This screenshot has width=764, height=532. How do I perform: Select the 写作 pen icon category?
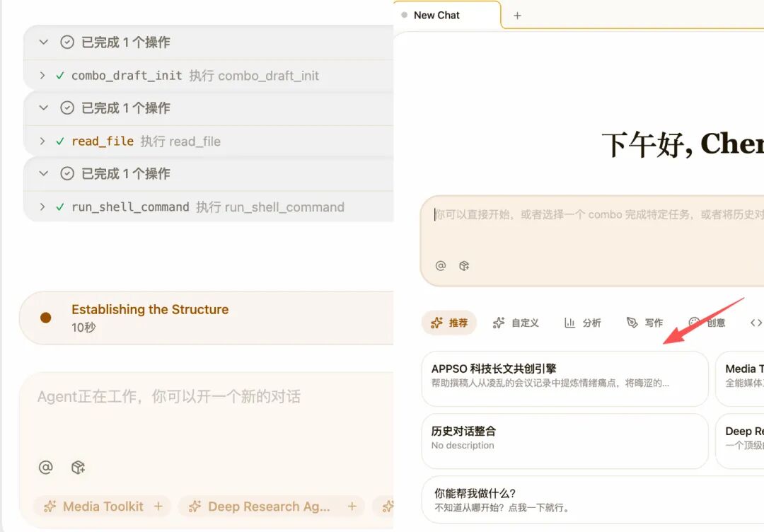coord(632,323)
